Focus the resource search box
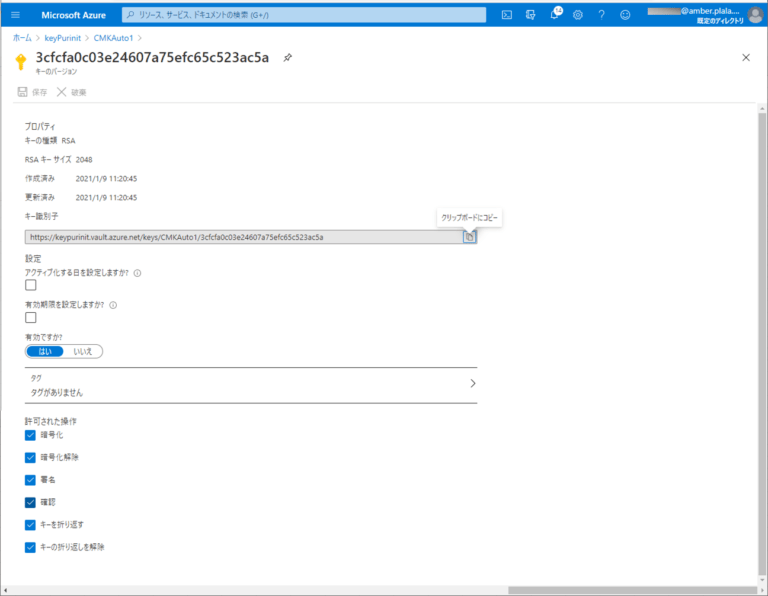This screenshot has height=596, width=768. click(304, 15)
